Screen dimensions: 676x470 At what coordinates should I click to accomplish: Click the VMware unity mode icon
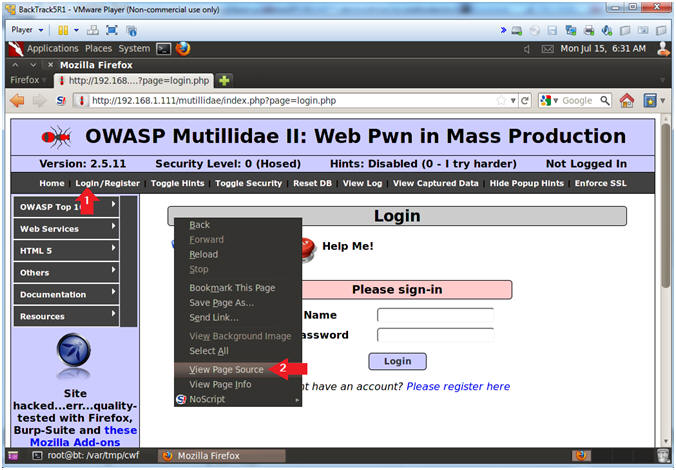tap(131, 30)
